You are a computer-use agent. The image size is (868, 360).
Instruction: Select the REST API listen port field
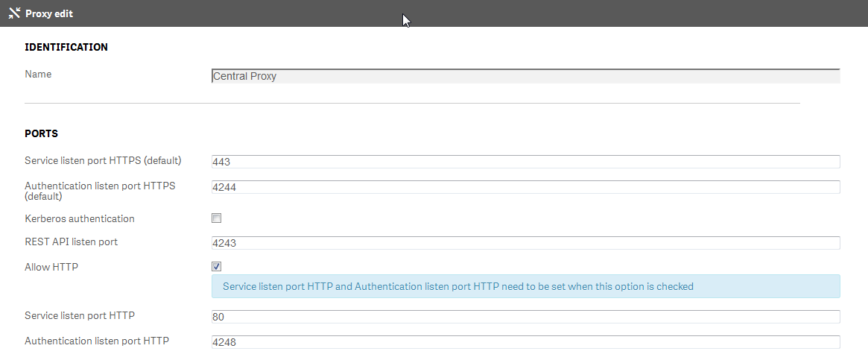point(525,243)
